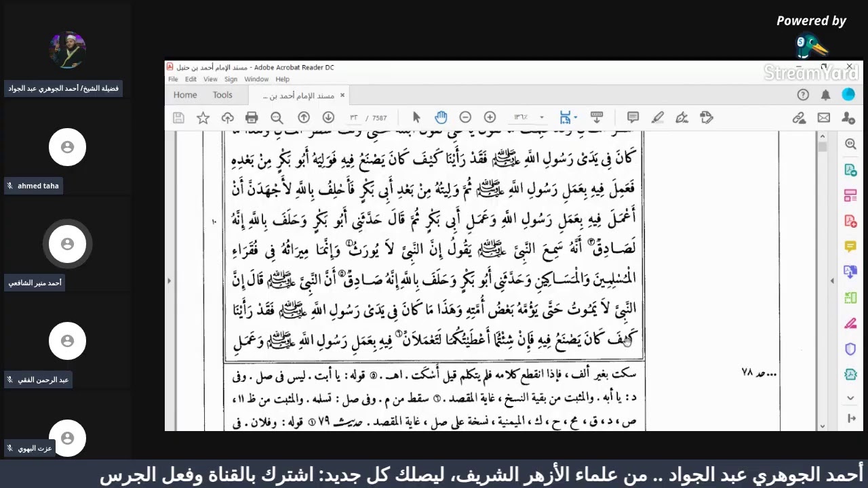The height and width of the screenshot is (488, 868).
Task: Select the arrow selection tool
Action: pos(416,117)
